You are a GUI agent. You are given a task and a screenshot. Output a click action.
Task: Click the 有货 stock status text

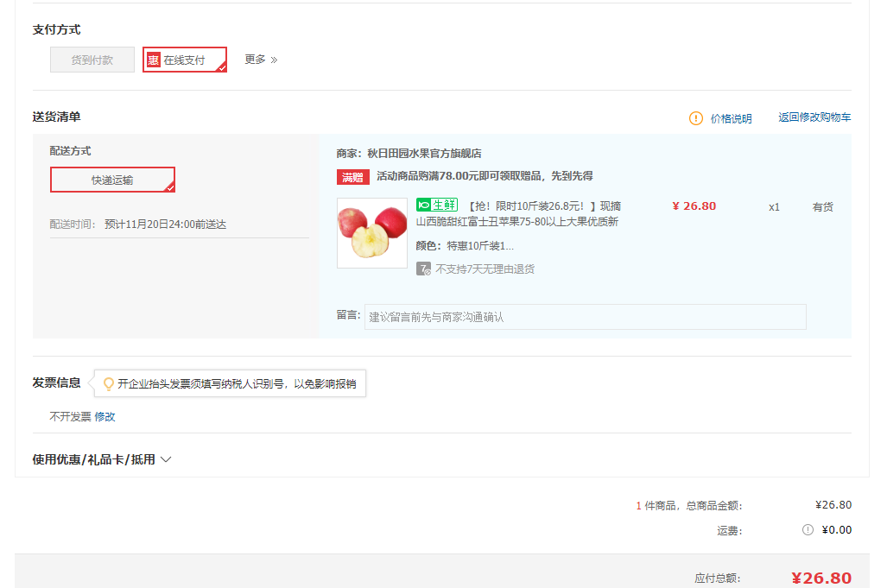tap(822, 207)
